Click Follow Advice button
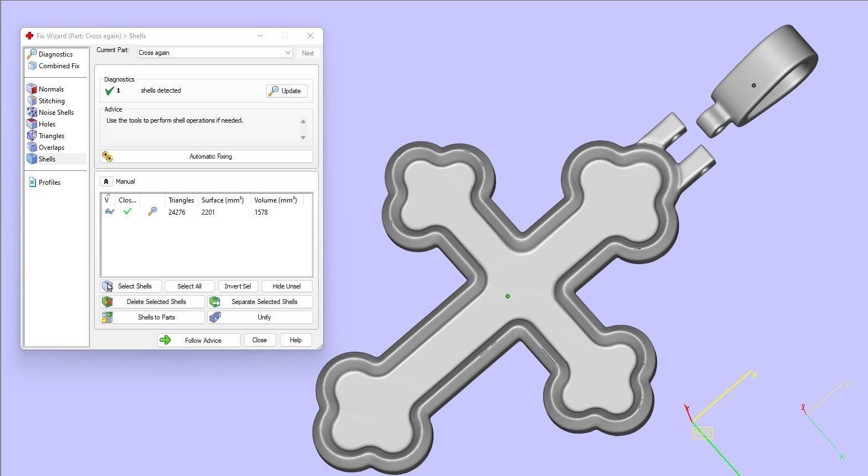Image resolution: width=868 pixels, height=476 pixels. [x=198, y=340]
